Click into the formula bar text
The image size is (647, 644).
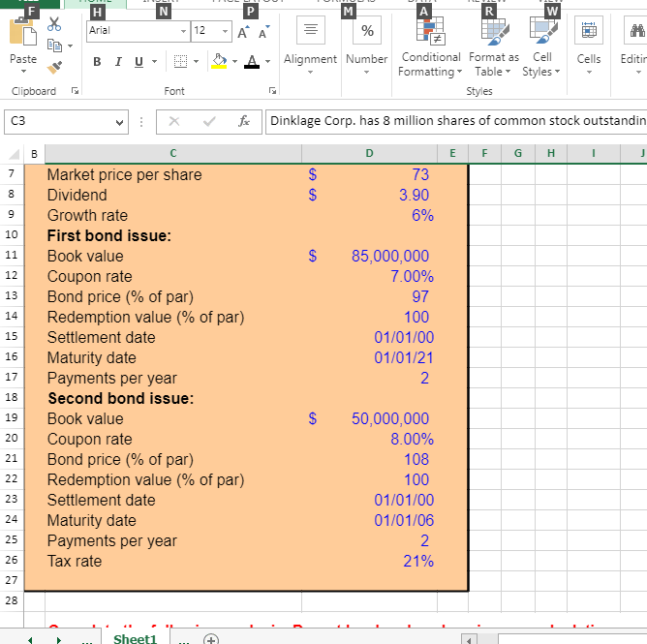point(456,121)
